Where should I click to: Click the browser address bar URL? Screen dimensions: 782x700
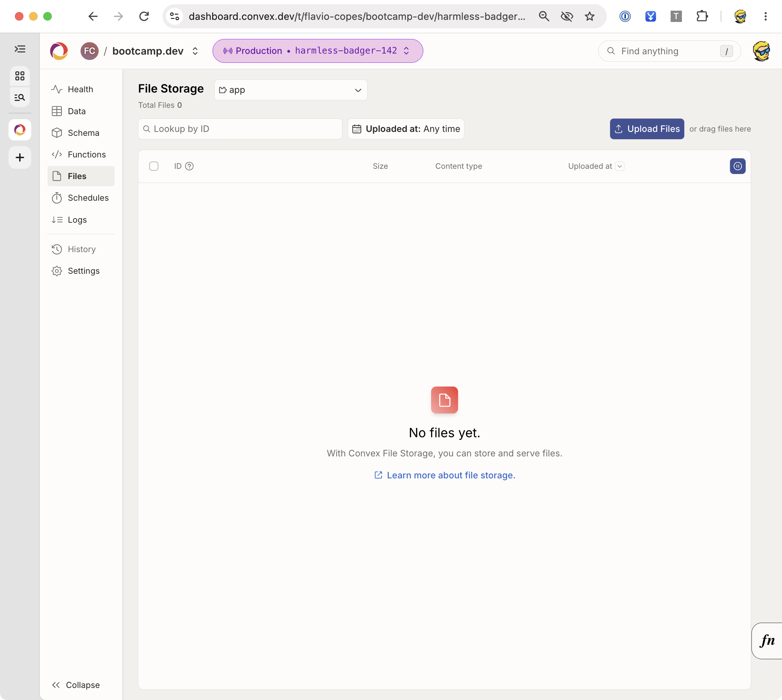point(357,16)
